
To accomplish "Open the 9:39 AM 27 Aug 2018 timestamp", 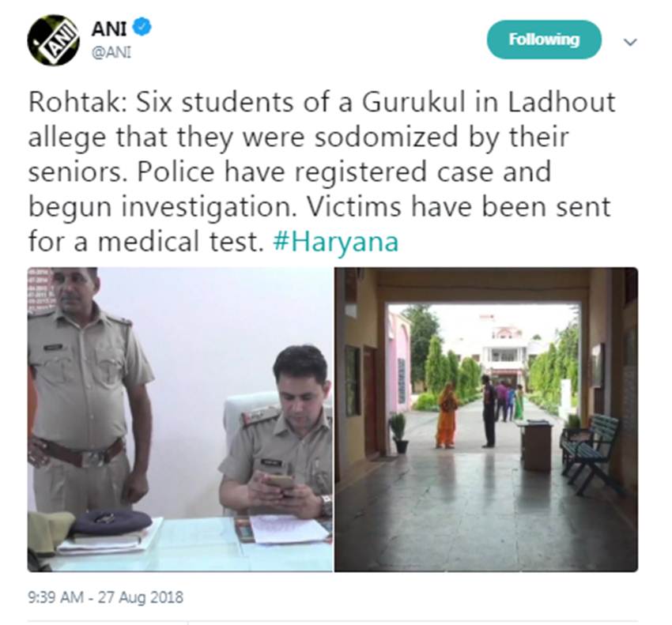I will [105, 597].
